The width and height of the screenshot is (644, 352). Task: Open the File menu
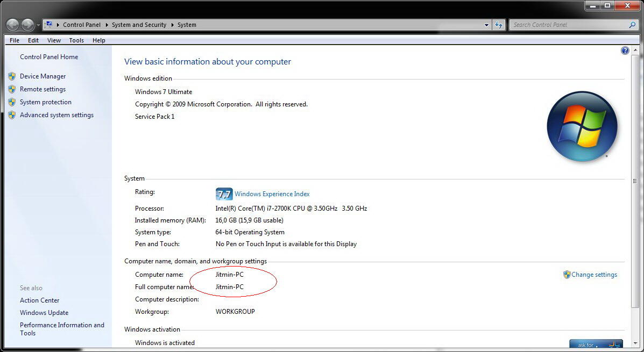click(15, 40)
